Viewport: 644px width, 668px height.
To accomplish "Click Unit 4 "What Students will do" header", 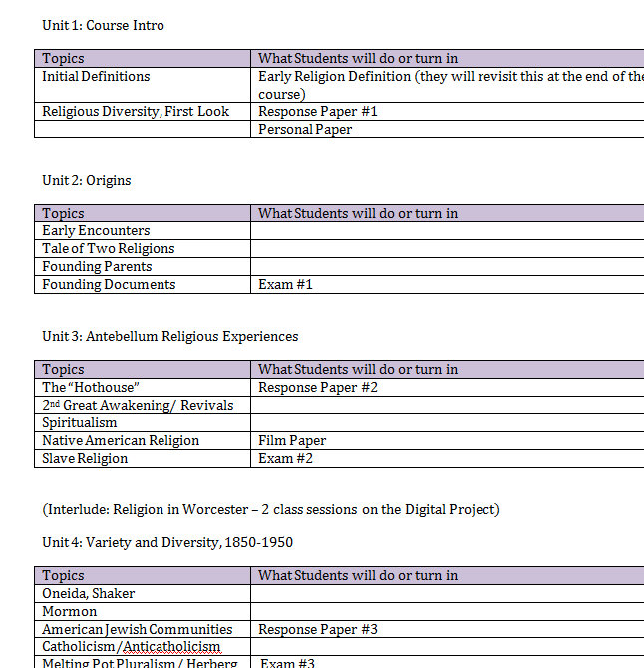I will point(448,575).
